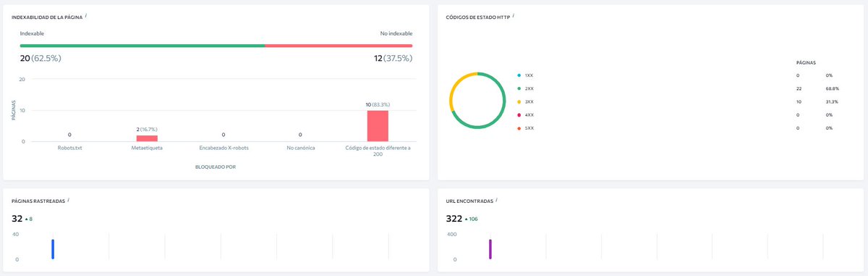The height and width of the screenshot is (276, 868).
Task: Click the blue crawled pages bar
Action: tap(53, 249)
